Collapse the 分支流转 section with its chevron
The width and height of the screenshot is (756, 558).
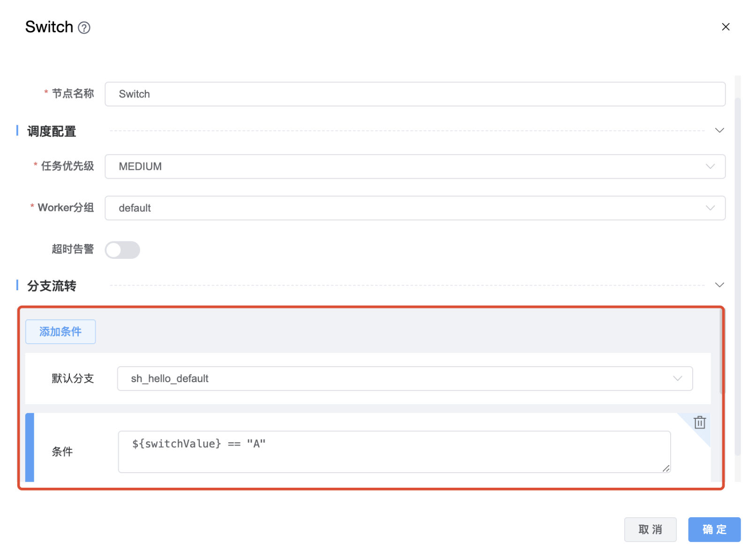[x=719, y=285]
